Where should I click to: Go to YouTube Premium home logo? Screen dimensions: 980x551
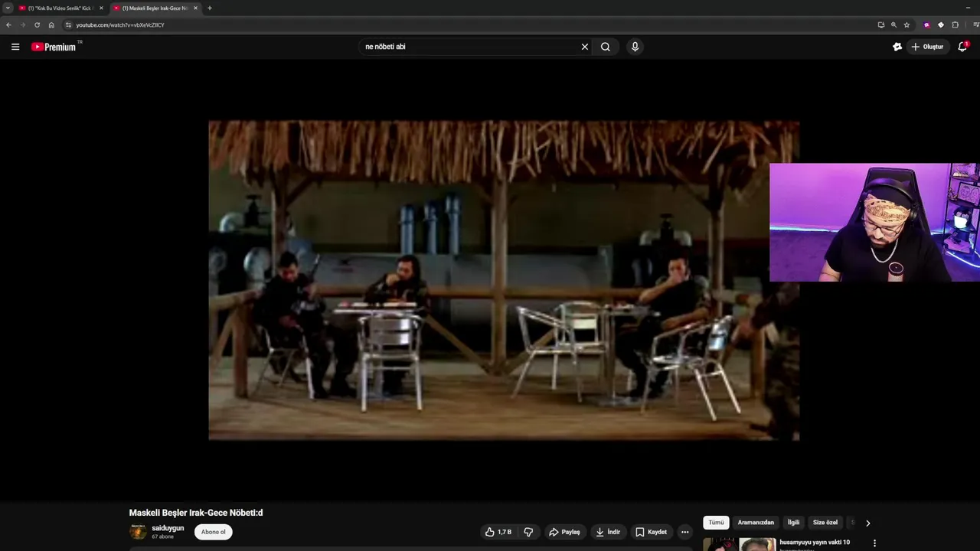click(54, 47)
